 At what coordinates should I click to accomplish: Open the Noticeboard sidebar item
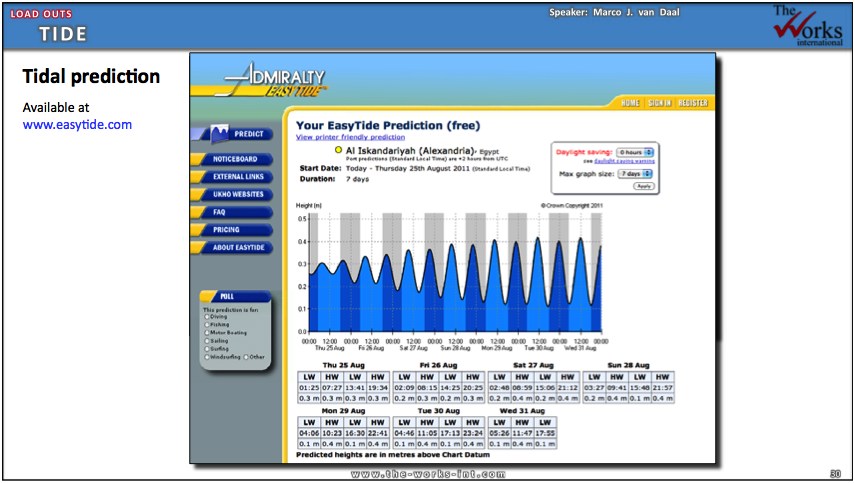point(235,159)
